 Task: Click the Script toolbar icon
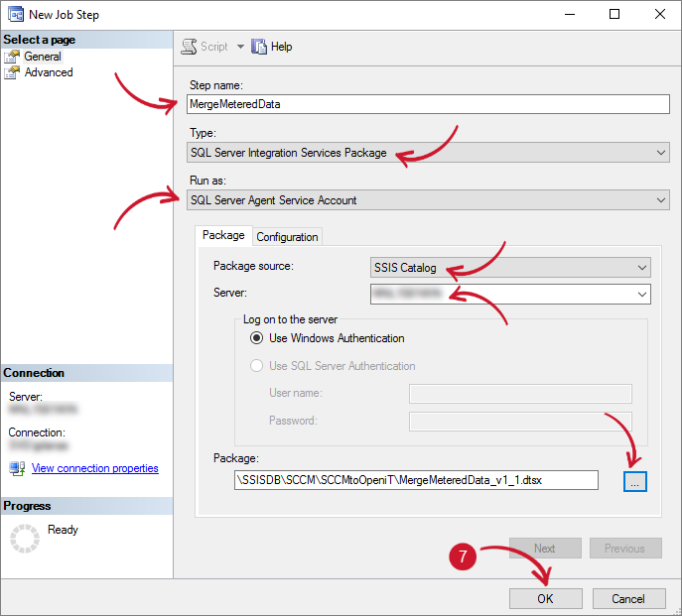(190, 47)
